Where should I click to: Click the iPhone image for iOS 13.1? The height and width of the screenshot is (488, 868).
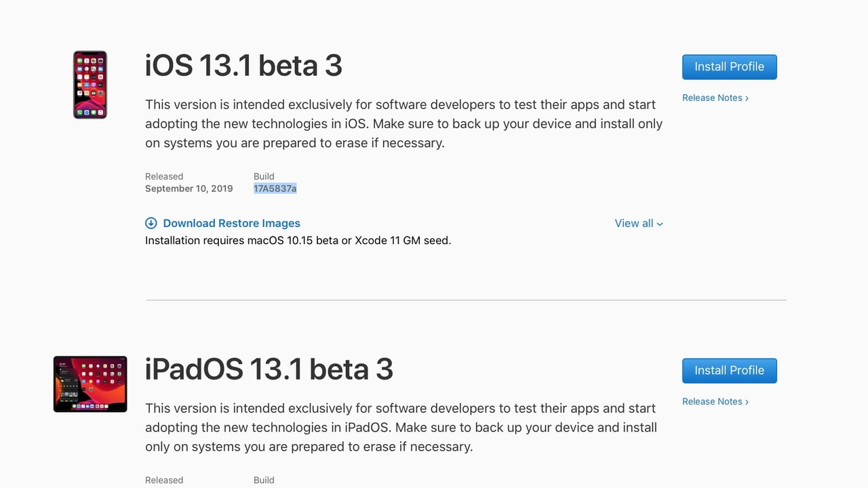(x=90, y=85)
